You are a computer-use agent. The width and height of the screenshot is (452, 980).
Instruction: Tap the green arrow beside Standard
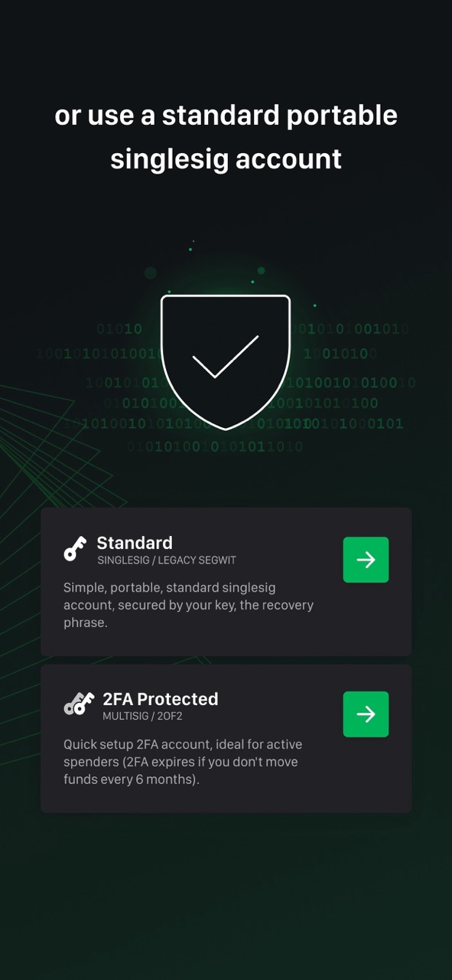(366, 560)
